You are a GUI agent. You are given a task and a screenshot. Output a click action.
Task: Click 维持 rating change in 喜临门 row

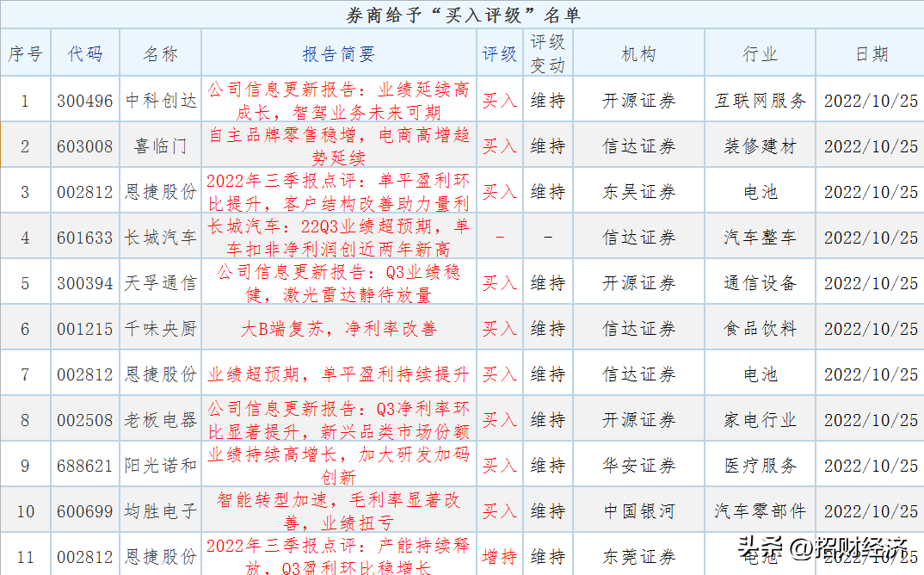(547, 145)
